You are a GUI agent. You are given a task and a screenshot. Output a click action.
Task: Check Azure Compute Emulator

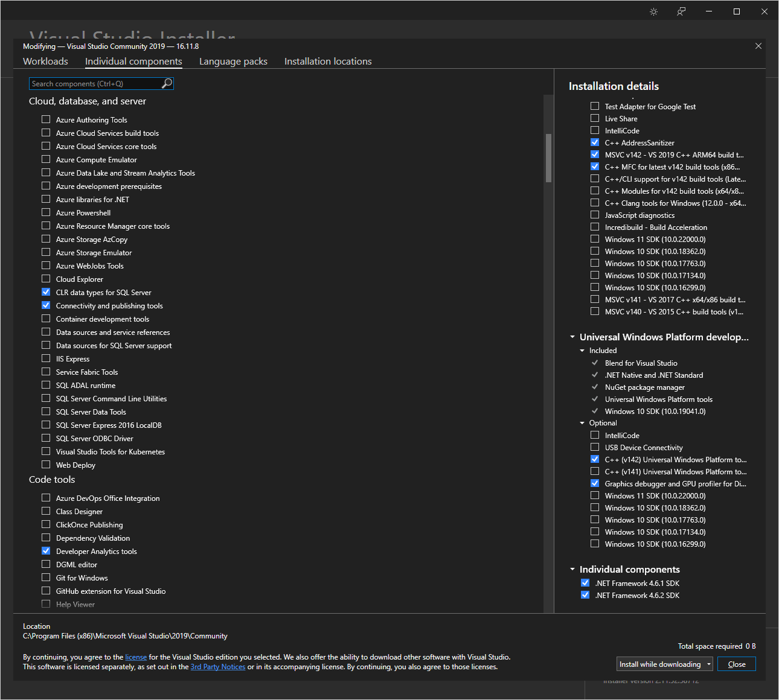(46, 159)
